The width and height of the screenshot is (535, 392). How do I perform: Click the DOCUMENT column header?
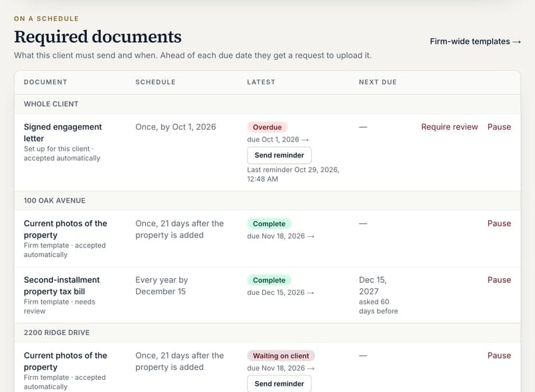(x=45, y=82)
